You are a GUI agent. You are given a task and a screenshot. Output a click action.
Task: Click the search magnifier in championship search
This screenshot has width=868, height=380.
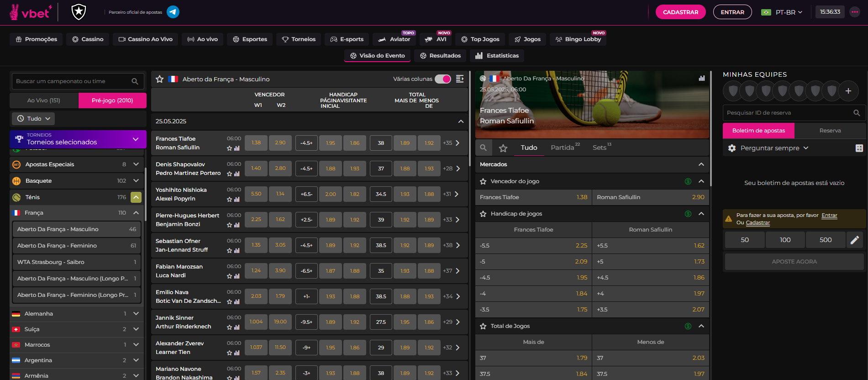(135, 81)
